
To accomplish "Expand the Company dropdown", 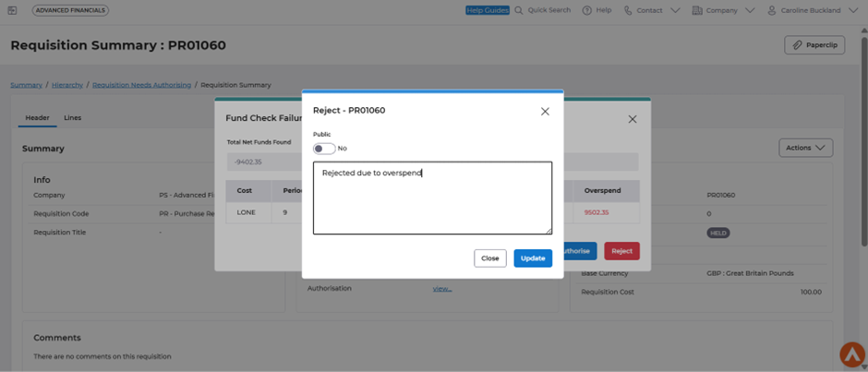I will tap(750, 10).
